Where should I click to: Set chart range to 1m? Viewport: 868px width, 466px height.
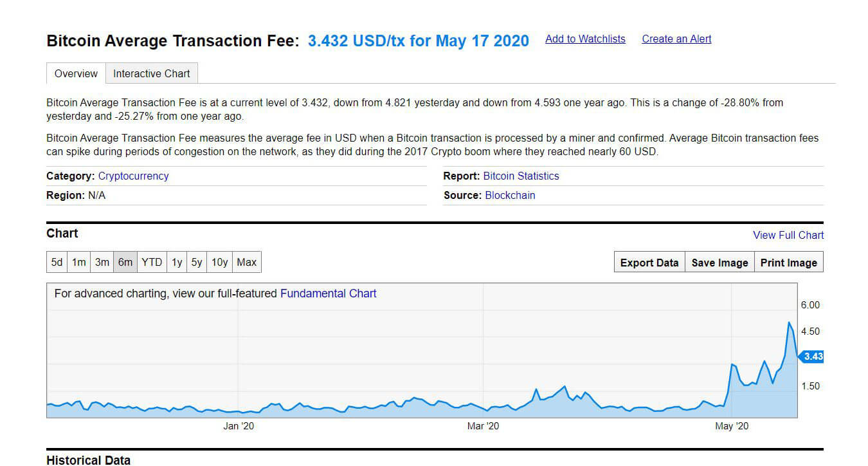pos(79,262)
